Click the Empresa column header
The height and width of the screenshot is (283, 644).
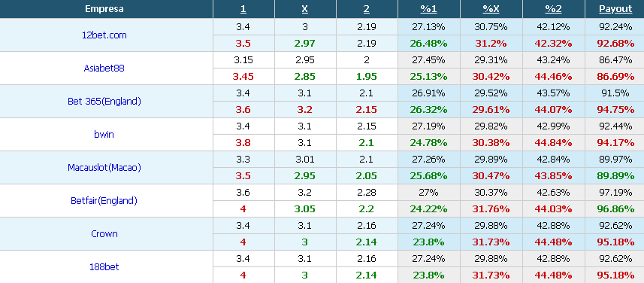104,9
